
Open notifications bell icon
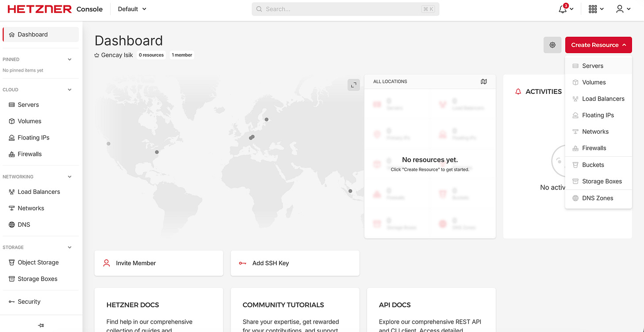pyautogui.click(x=563, y=9)
